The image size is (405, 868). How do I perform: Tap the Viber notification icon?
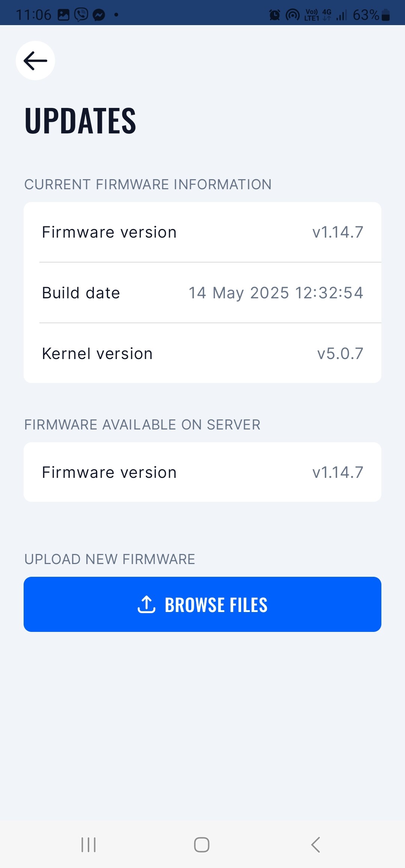tap(81, 15)
